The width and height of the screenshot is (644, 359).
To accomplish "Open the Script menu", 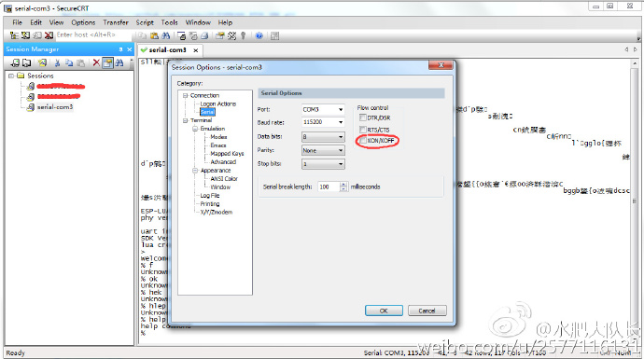I will [x=145, y=22].
